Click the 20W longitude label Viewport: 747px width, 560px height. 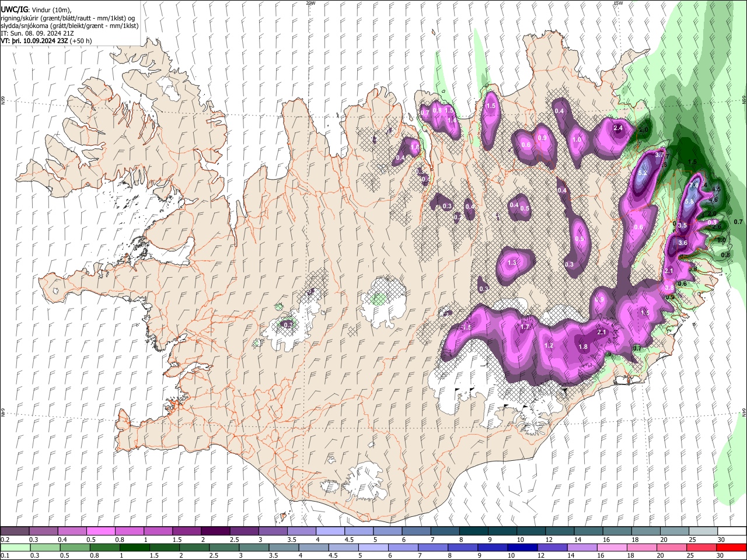pos(310,3)
